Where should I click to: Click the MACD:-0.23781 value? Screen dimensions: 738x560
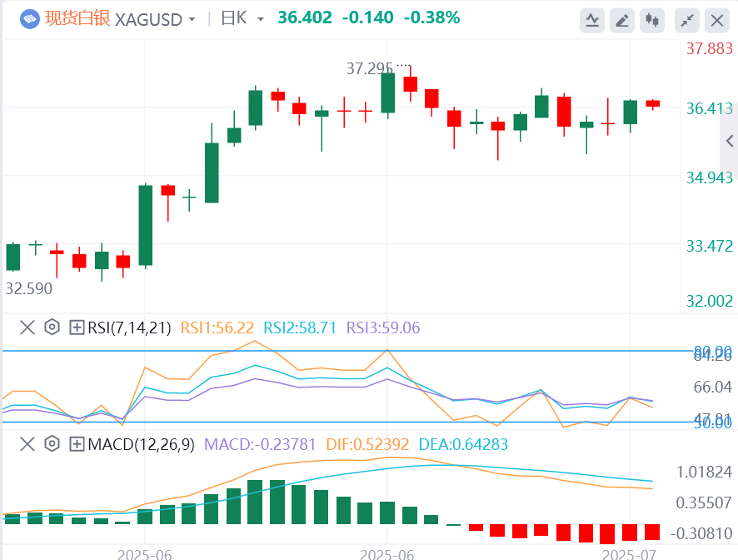[260, 444]
